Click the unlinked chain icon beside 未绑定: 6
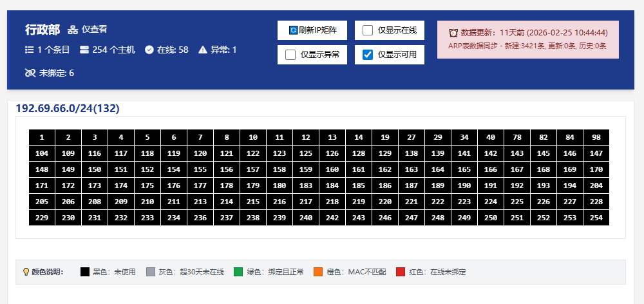 pyautogui.click(x=30, y=73)
